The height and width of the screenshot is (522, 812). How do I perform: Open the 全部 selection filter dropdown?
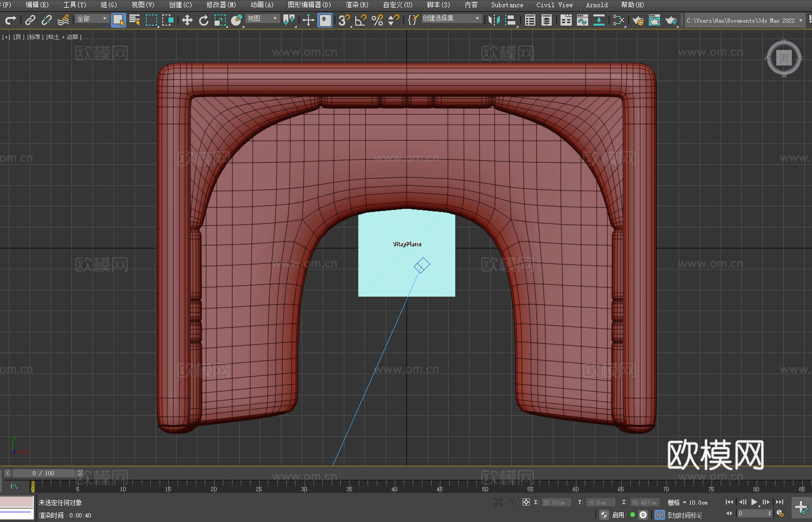point(92,18)
